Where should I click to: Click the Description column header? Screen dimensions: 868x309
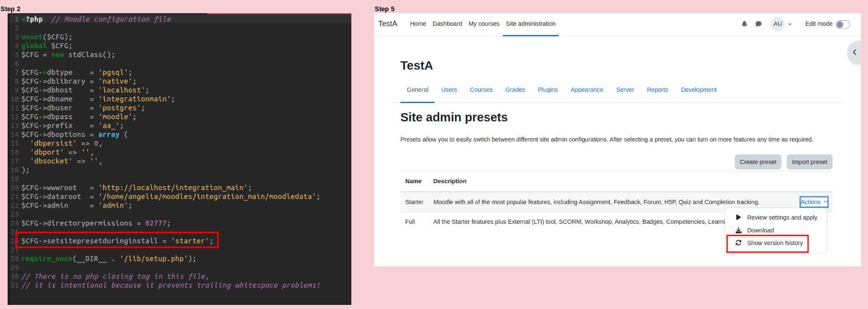(450, 181)
